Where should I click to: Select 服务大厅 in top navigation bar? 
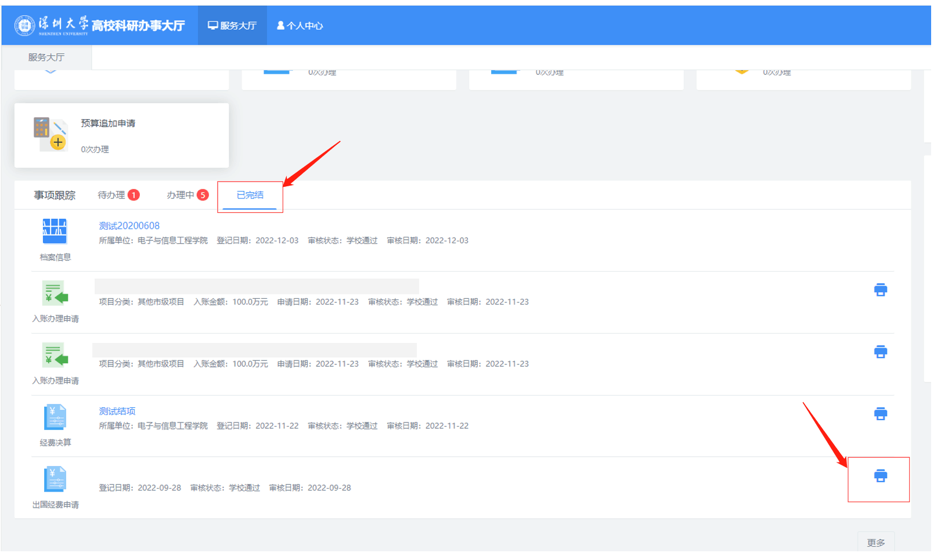coord(232,26)
